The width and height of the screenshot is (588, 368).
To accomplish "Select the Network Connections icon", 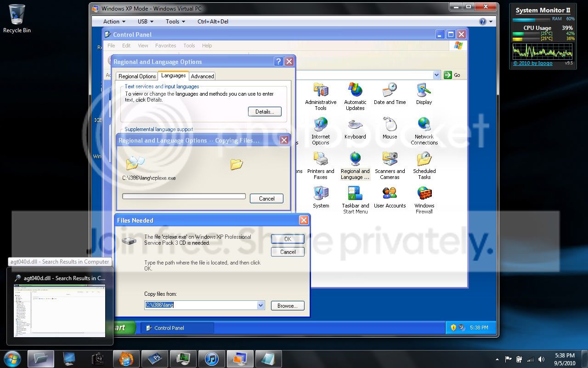I will point(424,131).
